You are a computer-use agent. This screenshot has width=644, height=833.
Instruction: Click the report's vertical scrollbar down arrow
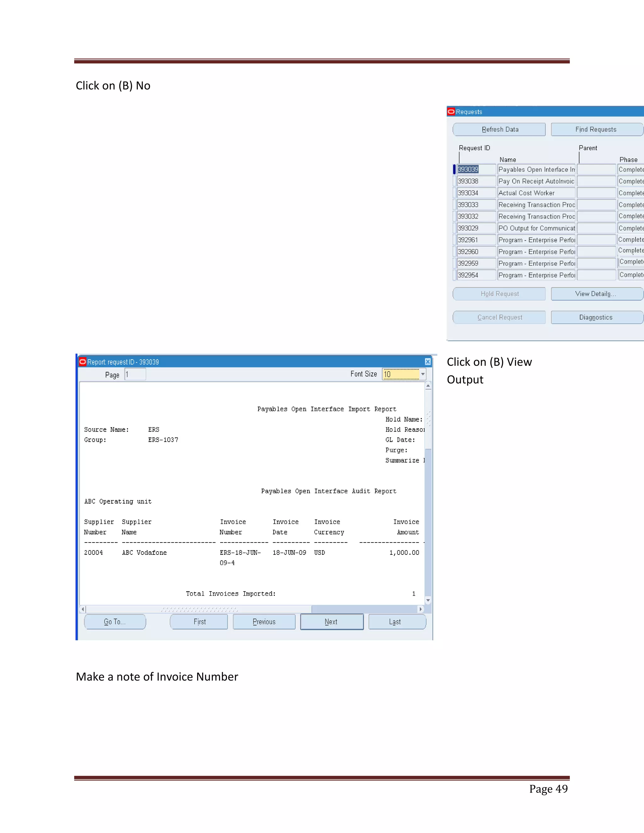click(x=428, y=600)
